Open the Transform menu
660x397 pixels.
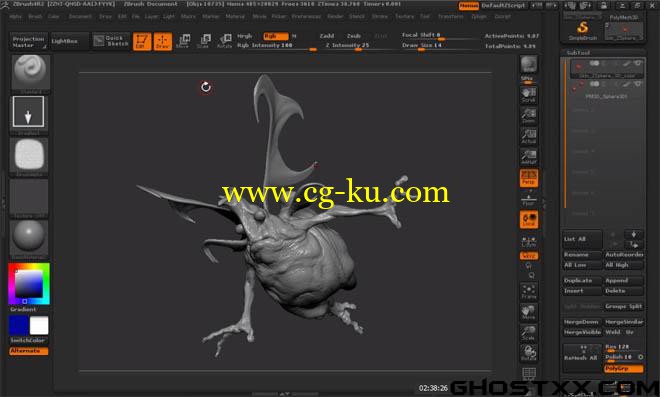pyautogui.click(x=450, y=17)
